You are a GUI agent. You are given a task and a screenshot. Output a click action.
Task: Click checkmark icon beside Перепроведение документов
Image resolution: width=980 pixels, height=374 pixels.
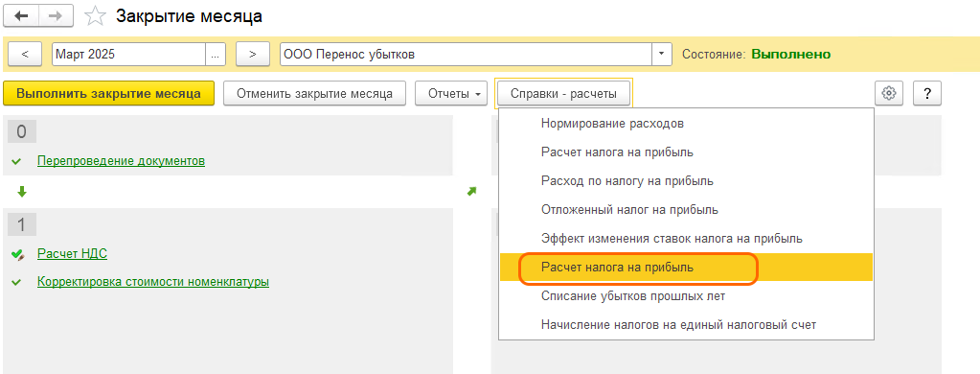(x=16, y=162)
